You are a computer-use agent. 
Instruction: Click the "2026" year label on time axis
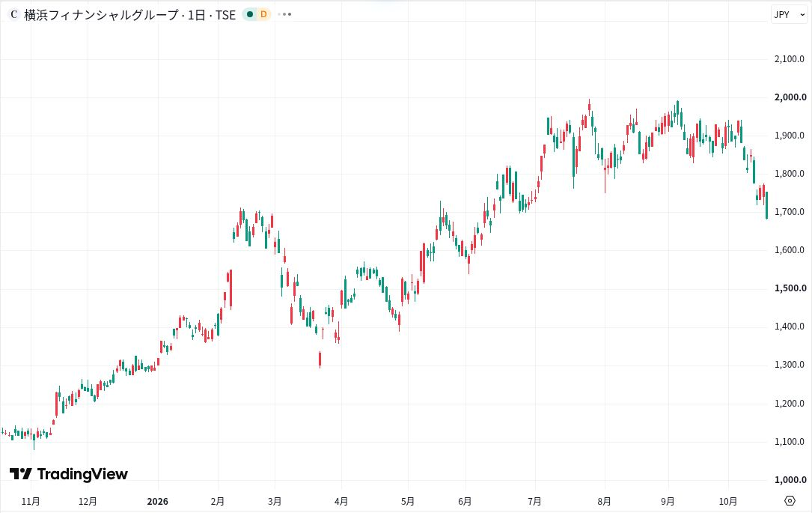(157, 502)
